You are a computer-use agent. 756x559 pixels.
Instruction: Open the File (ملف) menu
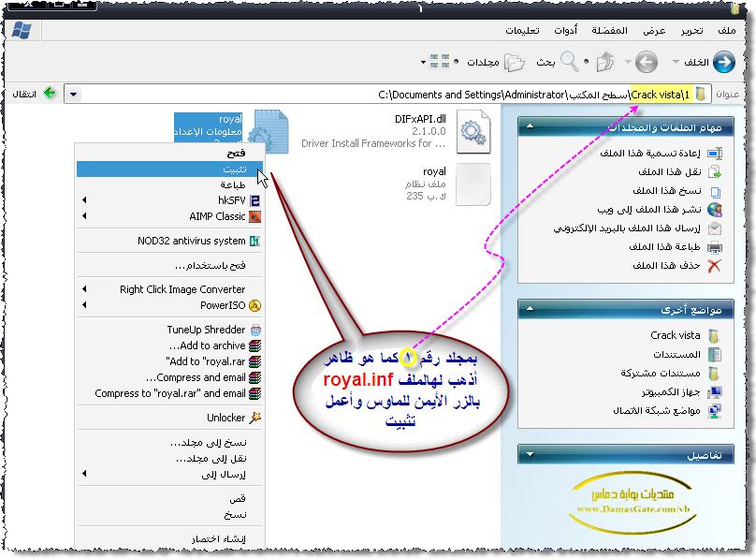point(726,31)
